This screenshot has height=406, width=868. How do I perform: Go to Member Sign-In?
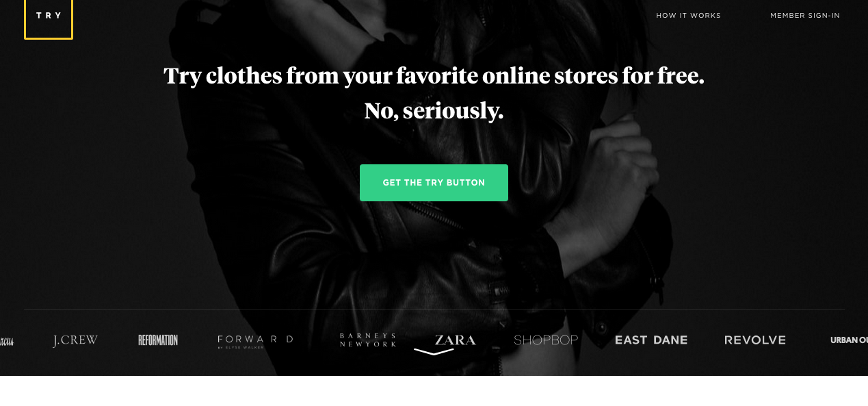pyautogui.click(x=805, y=16)
